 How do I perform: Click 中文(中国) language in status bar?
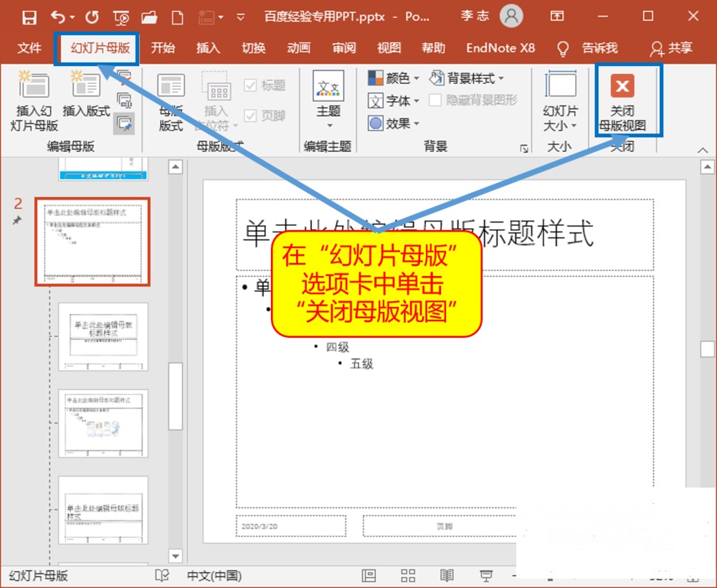(214, 576)
